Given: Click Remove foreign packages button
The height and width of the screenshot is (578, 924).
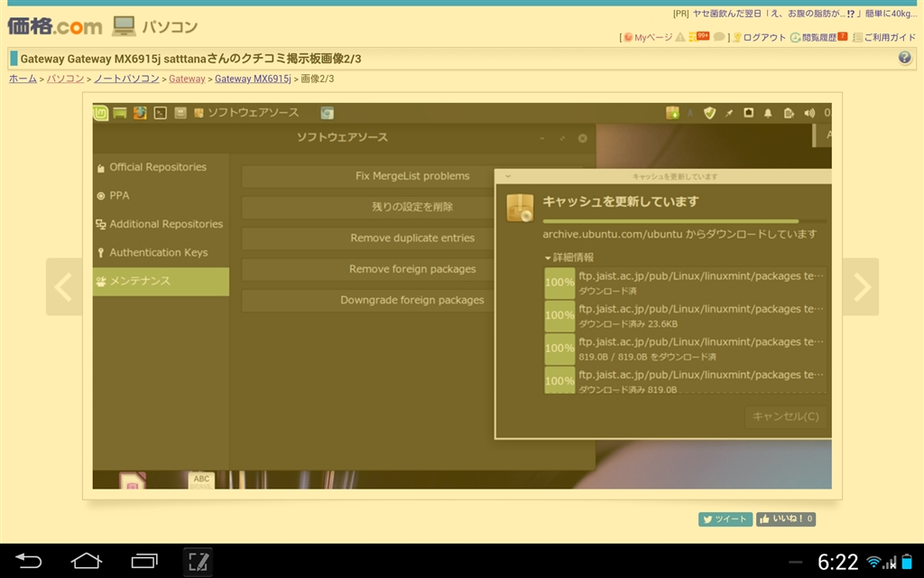Looking at the screenshot, I should [x=368, y=269].
